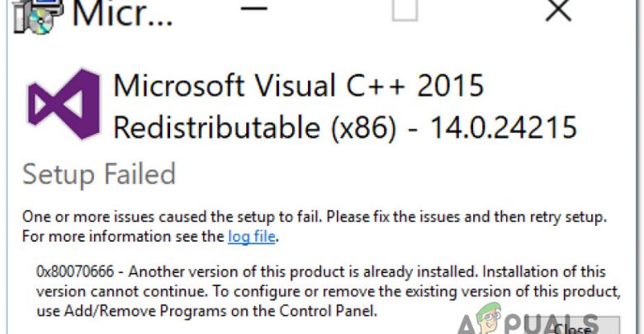Click the 'Setup Failed' status heading
Viewport: 644px width, 334px height.
point(99,174)
